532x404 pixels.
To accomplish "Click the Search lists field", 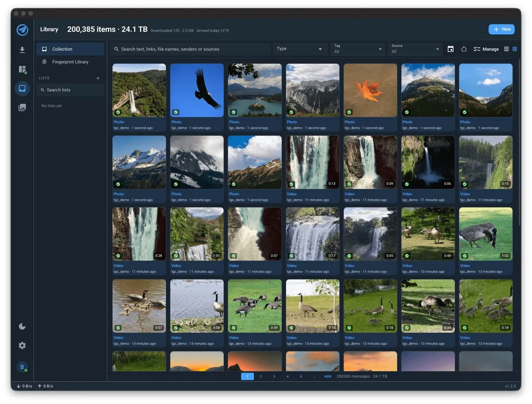I will [x=70, y=90].
